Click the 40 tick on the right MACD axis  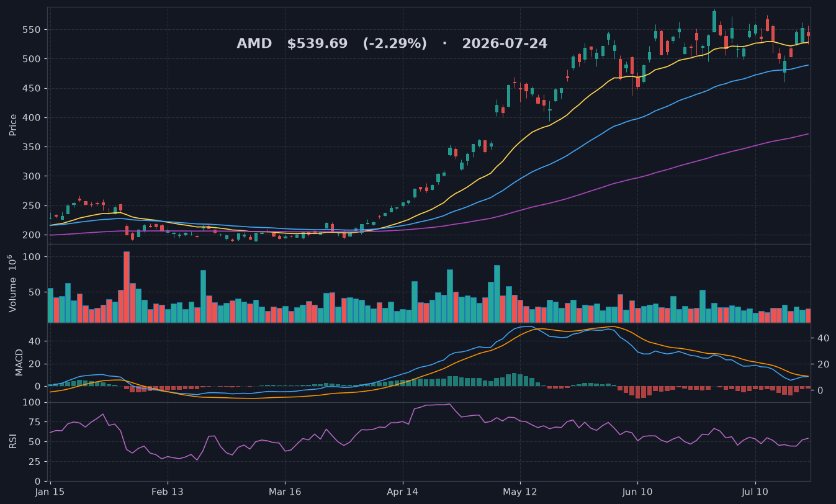(x=823, y=338)
